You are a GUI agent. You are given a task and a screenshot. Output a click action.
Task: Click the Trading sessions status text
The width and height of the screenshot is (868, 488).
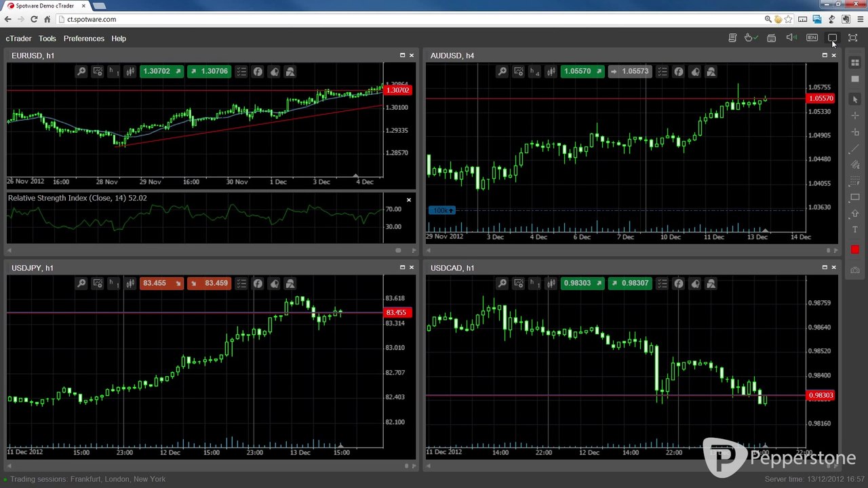point(87,479)
